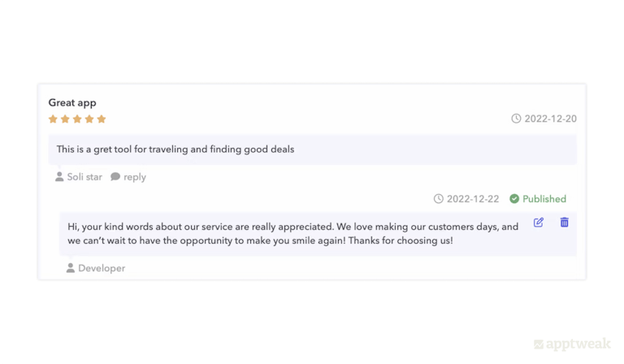The image size is (624, 364).
Task: Click the person icon beside Developer
Action: coord(71,268)
